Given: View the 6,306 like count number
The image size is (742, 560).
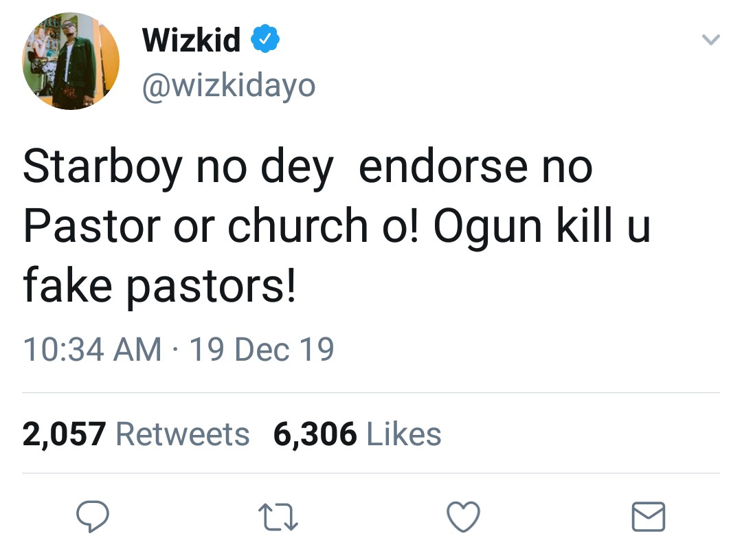Looking at the screenshot, I should click(315, 434).
